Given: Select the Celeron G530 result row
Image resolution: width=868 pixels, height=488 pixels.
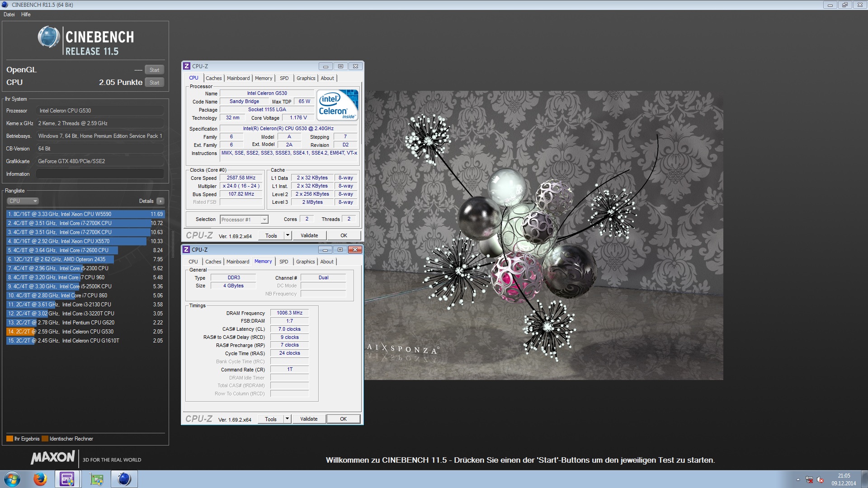Looking at the screenshot, I should tap(85, 332).
